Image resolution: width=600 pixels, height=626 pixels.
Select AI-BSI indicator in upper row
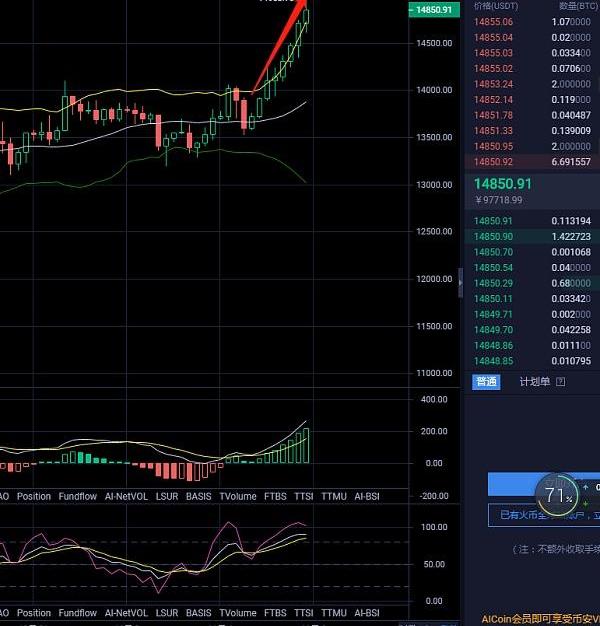coord(367,496)
